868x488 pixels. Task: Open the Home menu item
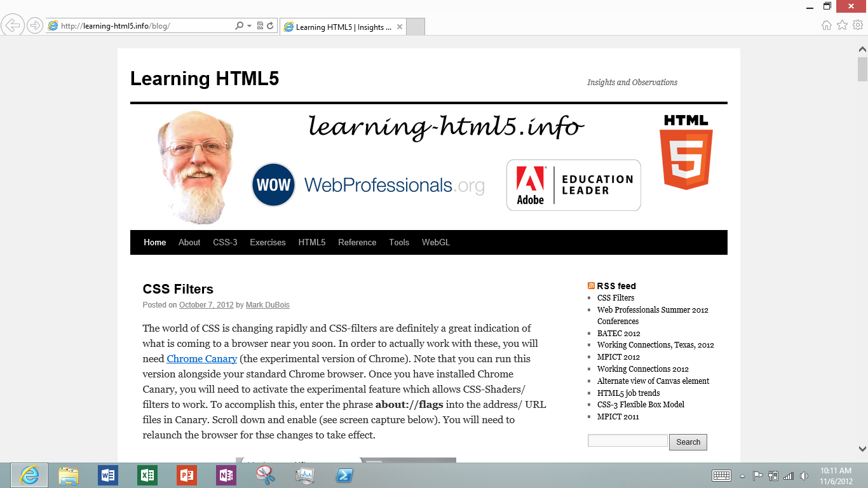pyautogui.click(x=155, y=242)
